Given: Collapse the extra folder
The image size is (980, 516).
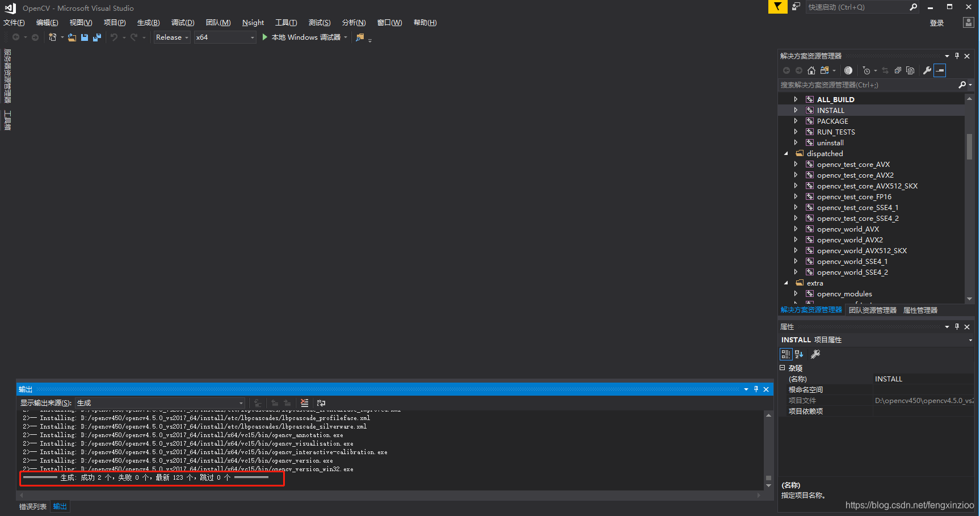Looking at the screenshot, I should [786, 283].
